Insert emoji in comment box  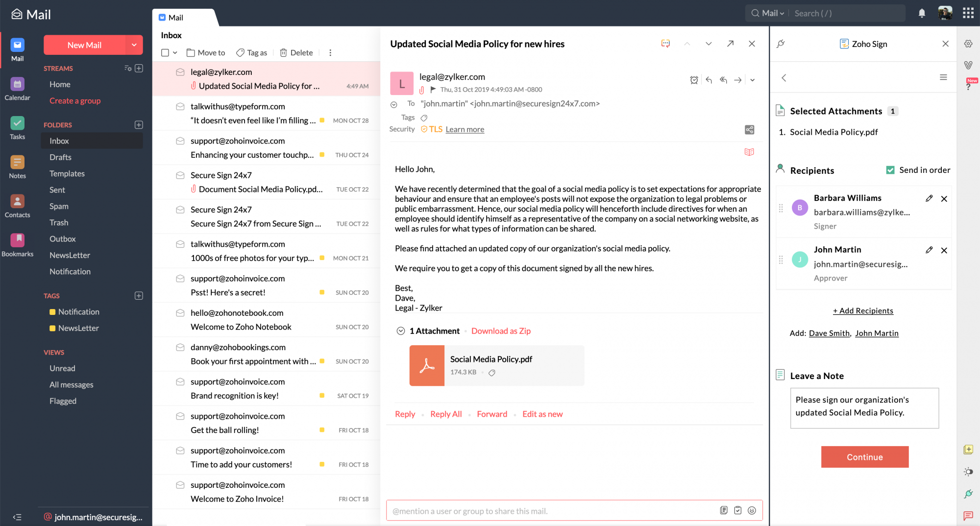[752, 511]
